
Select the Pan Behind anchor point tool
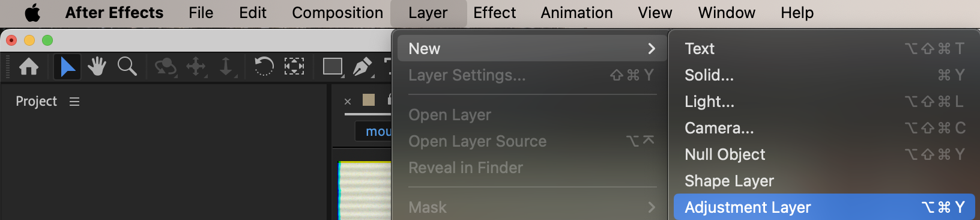coord(294,66)
